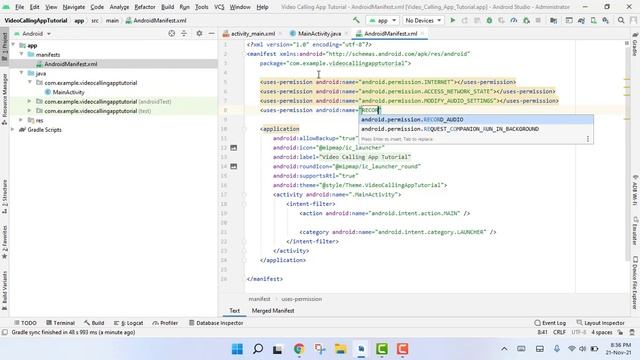640x360 pixels.
Task: Open the Event Log
Action: [x=550, y=323]
